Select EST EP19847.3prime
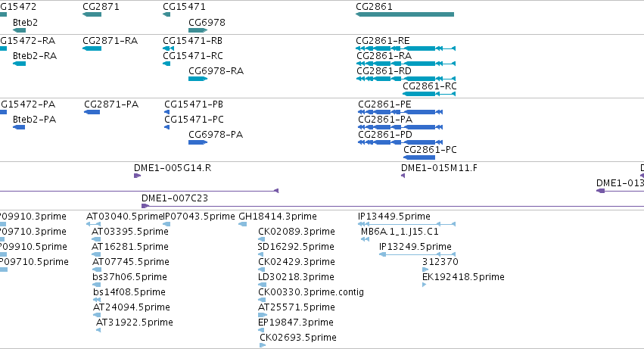 (296, 323)
